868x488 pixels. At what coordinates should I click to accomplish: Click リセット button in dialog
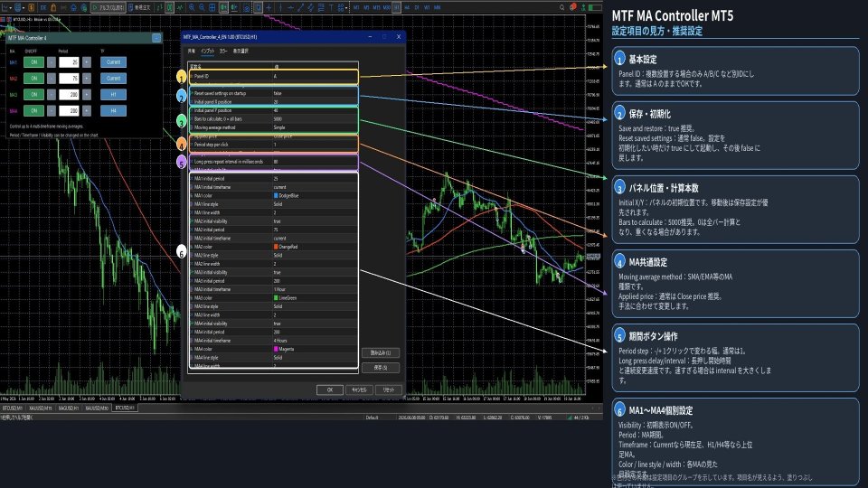pyautogui.click(x=389, y=389)
